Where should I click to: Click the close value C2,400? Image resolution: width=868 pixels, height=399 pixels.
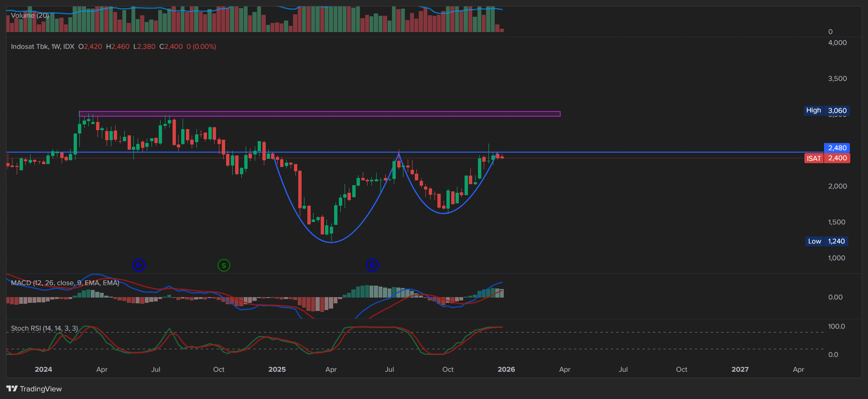click(171, 46)
